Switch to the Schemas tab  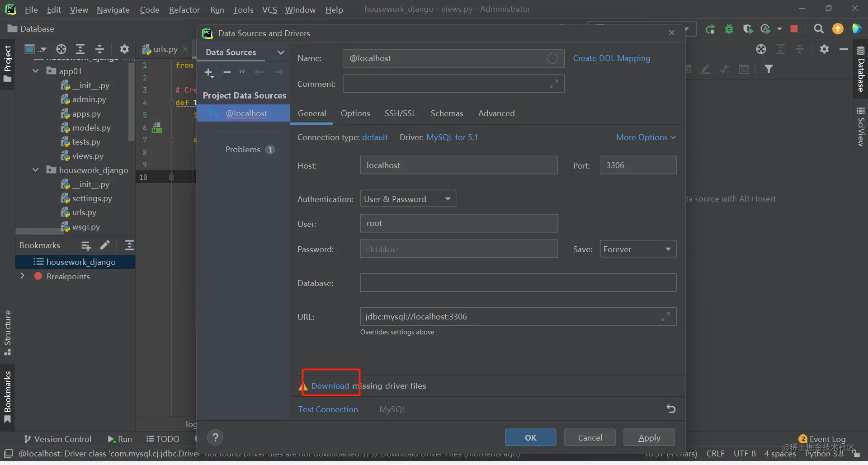(x=447, y=113)
